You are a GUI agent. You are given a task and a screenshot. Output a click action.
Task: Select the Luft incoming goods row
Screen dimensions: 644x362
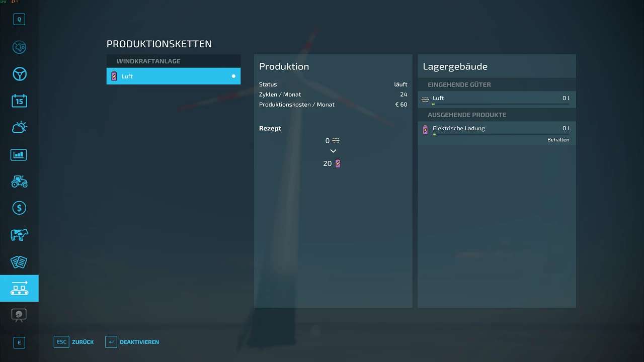pyautogui.click(x=496, y=99)
